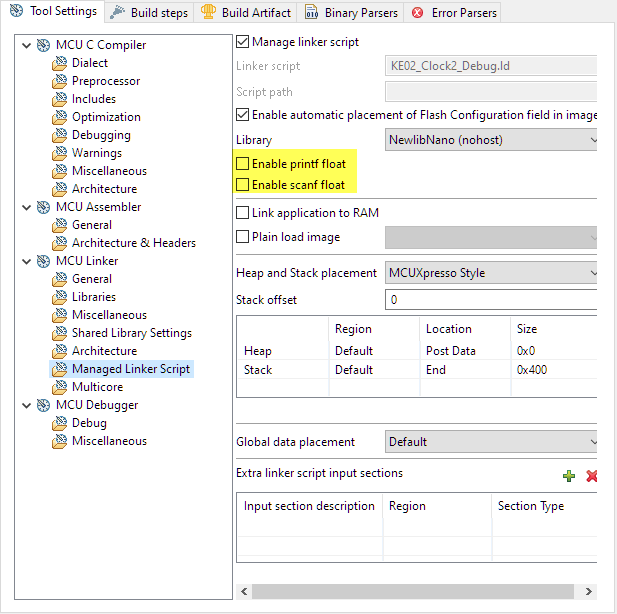Click the Build Artifact trophy icon
Screen dimensions: 617x614
pos(208,13)
